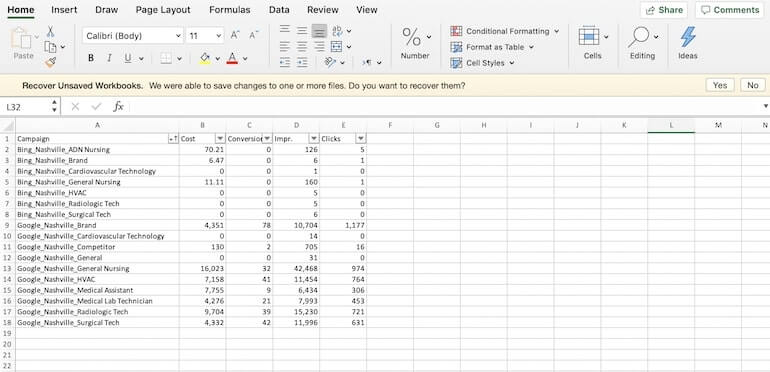
Task: Switch to the Data tab
Action: [279, 10]
